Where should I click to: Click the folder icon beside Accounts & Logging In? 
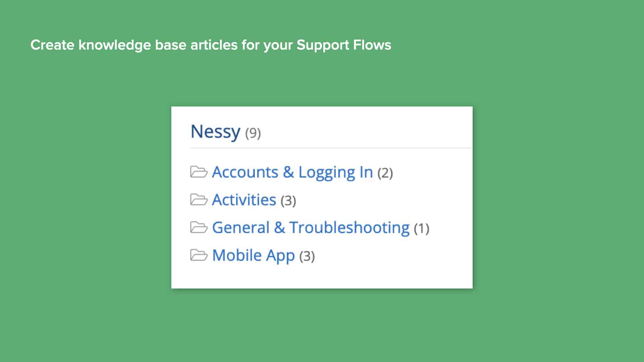200,172
